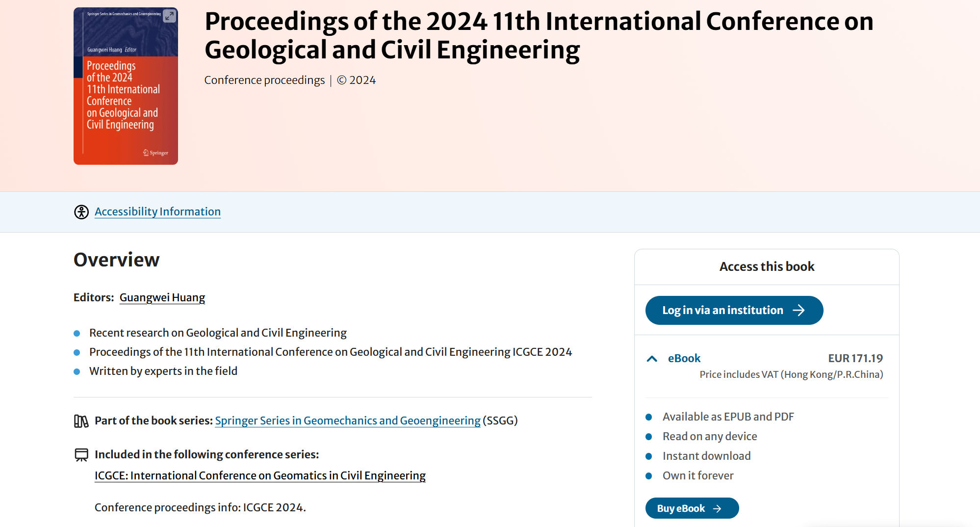Screen dimensions: 980x527
Task: Open ICGCE conference series link
Action: (x=260, y=475)
